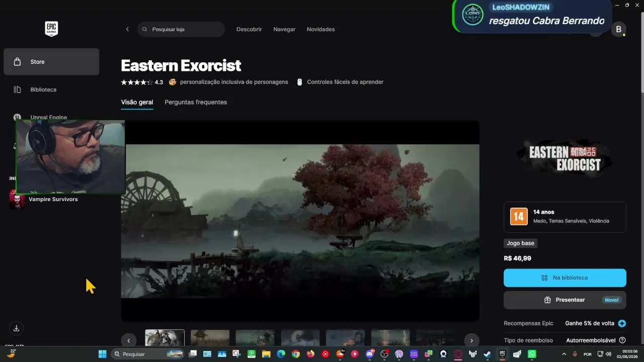Select the third carousel thumbnail
This screenshot has height=362, width=644.
[255, 338]
